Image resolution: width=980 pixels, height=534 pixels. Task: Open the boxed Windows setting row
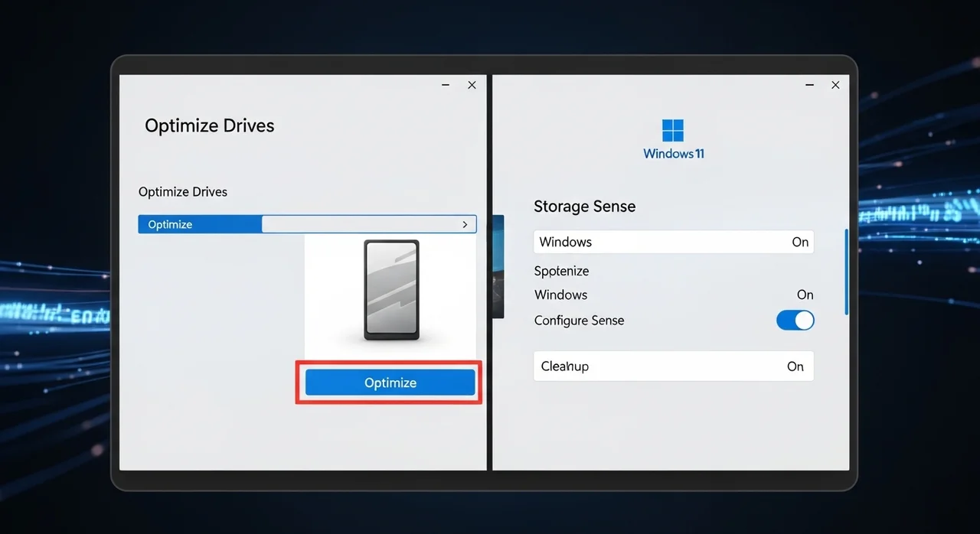[672, 243]
